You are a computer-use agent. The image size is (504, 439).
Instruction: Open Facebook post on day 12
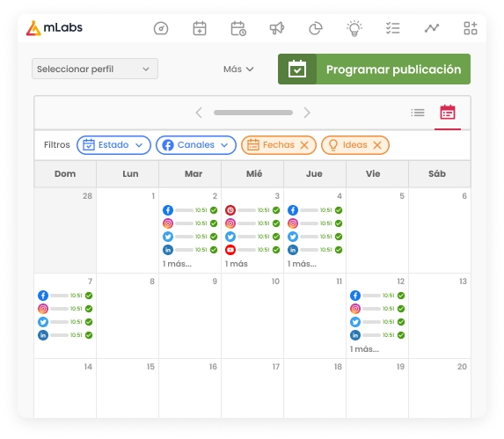tap(377, 296)
